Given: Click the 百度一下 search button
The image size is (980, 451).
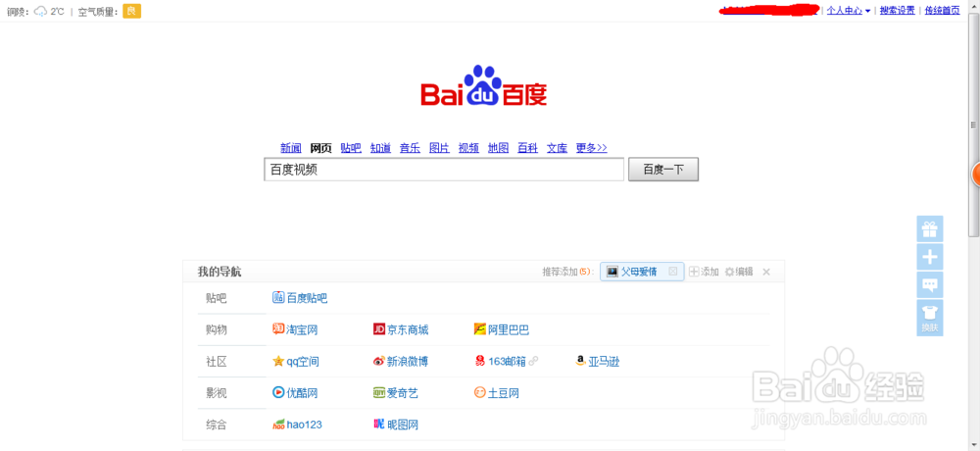Looking at the screenshot, I should point(663,170).
